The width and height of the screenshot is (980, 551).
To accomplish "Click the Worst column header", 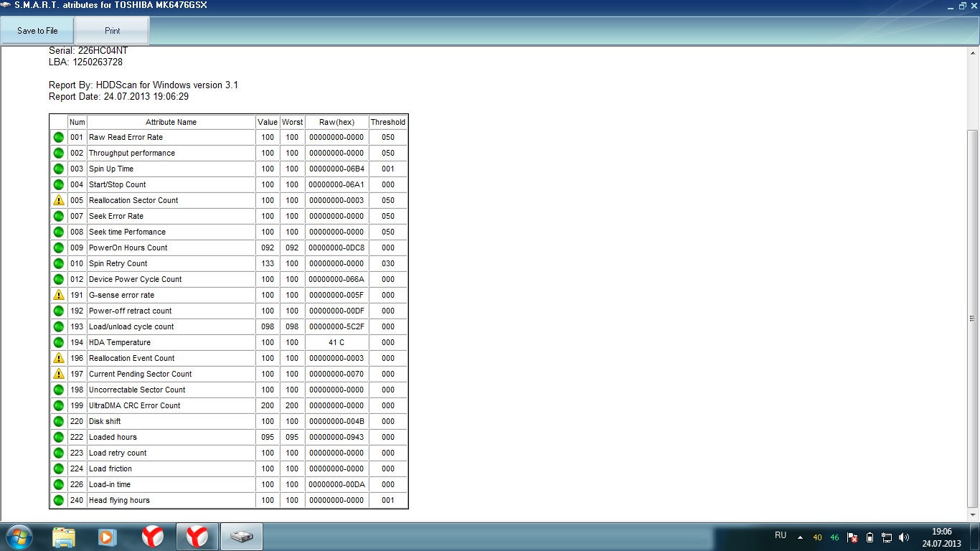I will pos(292,122).
